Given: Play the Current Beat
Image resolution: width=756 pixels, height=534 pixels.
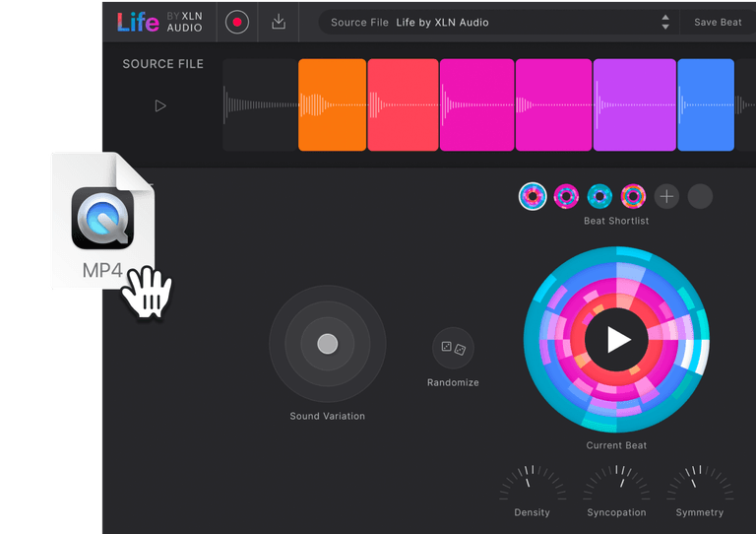Looking at the screenshot, I should pos(616,340).
